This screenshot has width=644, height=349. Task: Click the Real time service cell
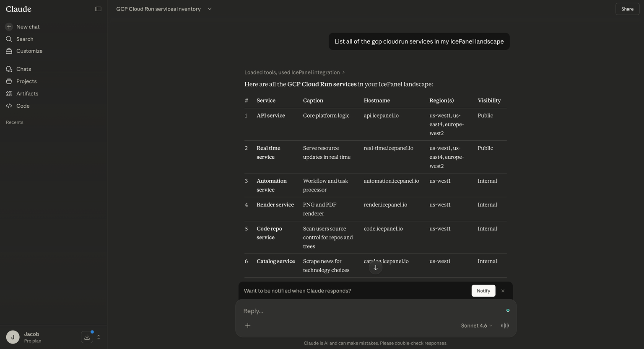(x=268, y=153)
